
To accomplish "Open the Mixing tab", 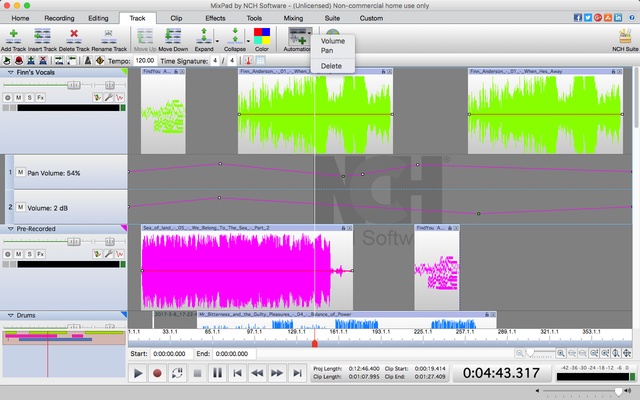I will click(x=293, y=18).
